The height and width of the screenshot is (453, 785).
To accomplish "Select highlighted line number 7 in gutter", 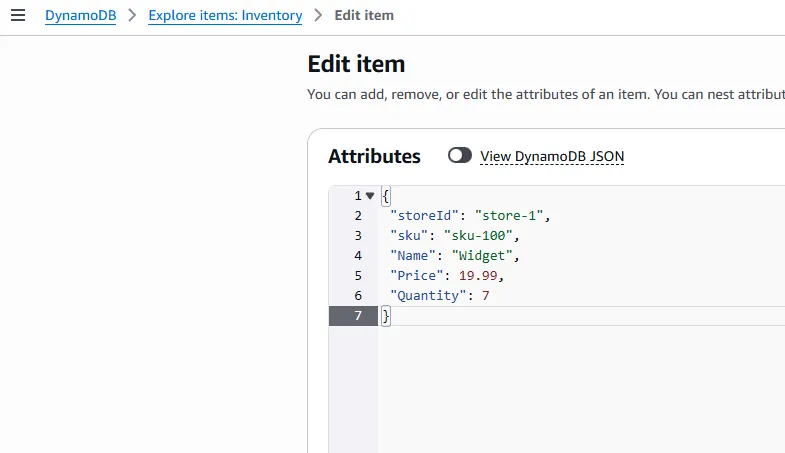I will [x=357, y=316].
